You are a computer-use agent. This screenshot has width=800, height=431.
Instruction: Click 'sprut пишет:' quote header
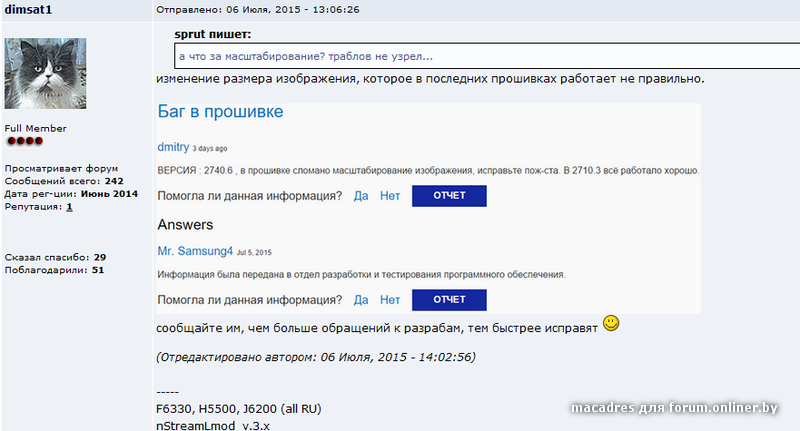[x=213, y=34]
